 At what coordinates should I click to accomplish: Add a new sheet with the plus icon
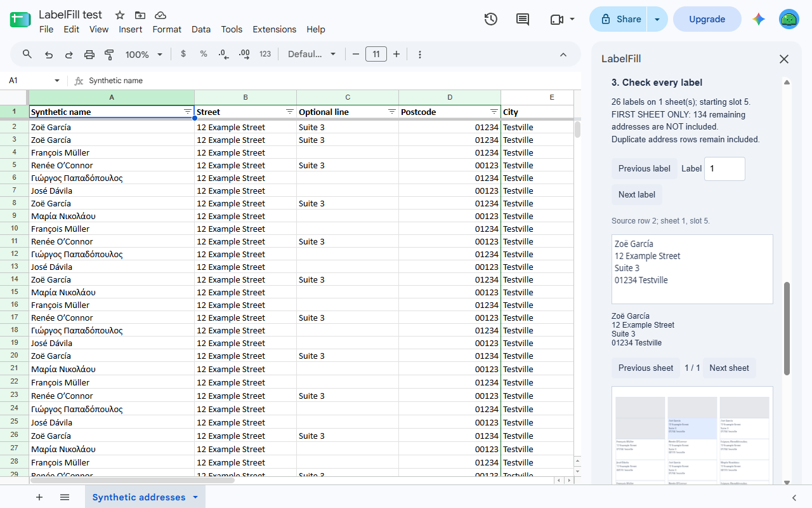(x=39, y=497)
